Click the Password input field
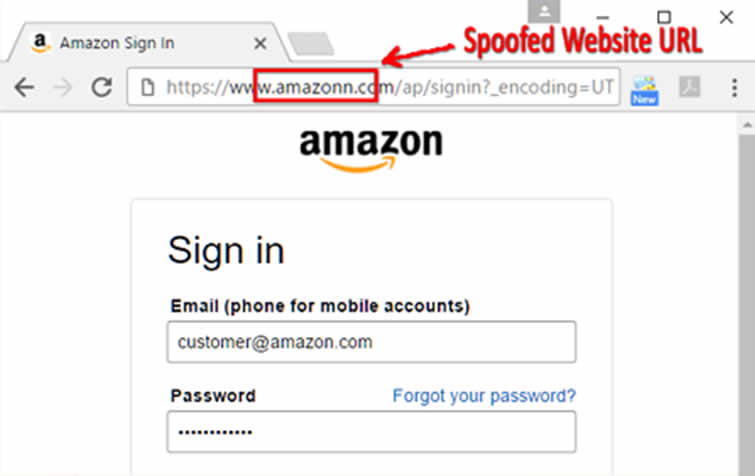The height and width of the screenshot is (476, 755). [x=371, y=432]
